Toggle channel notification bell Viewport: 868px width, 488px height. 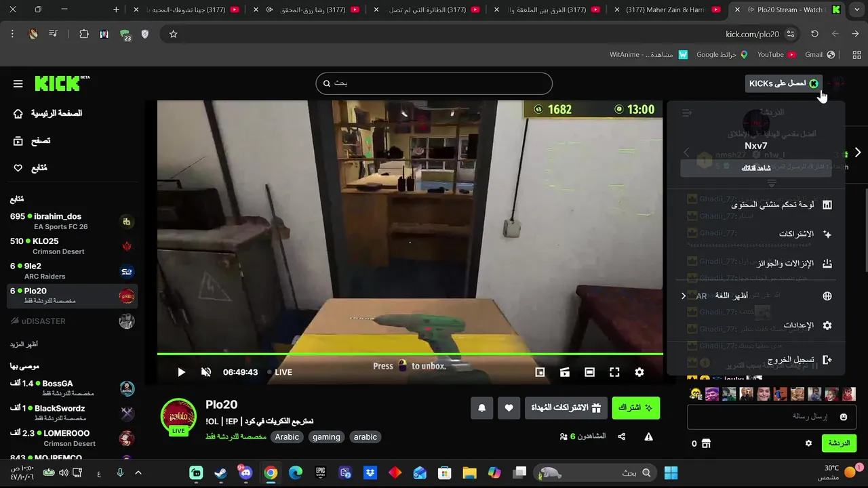(482, 407)
